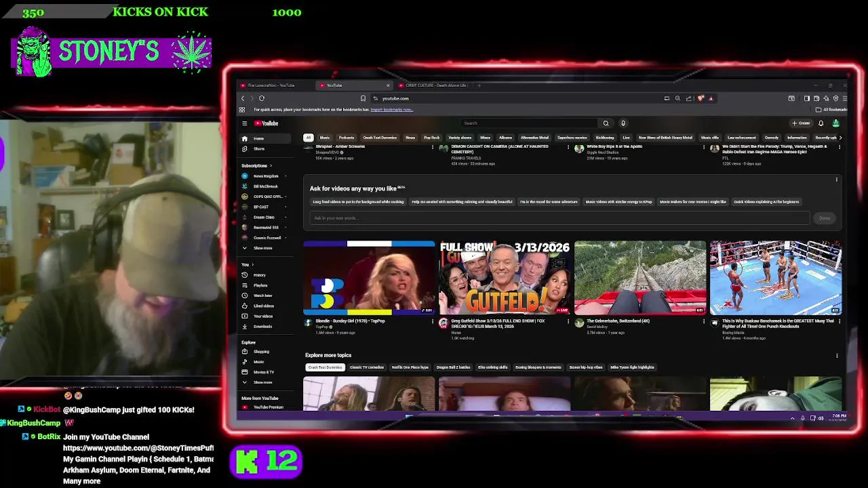Go back in the browser
Image resolution: width=868 pixels, height=488 pixels.
(x=243, y=98)
